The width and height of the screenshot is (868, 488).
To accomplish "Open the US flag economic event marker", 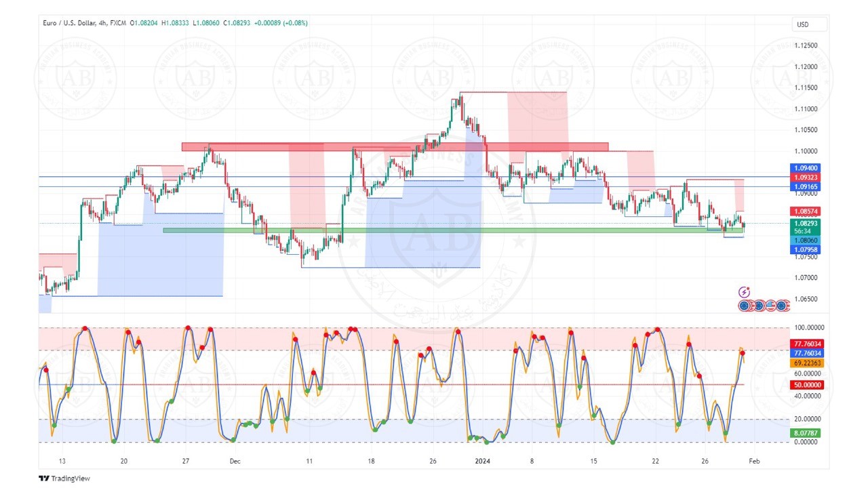I will pyautogui.click(x=770, y=306).
